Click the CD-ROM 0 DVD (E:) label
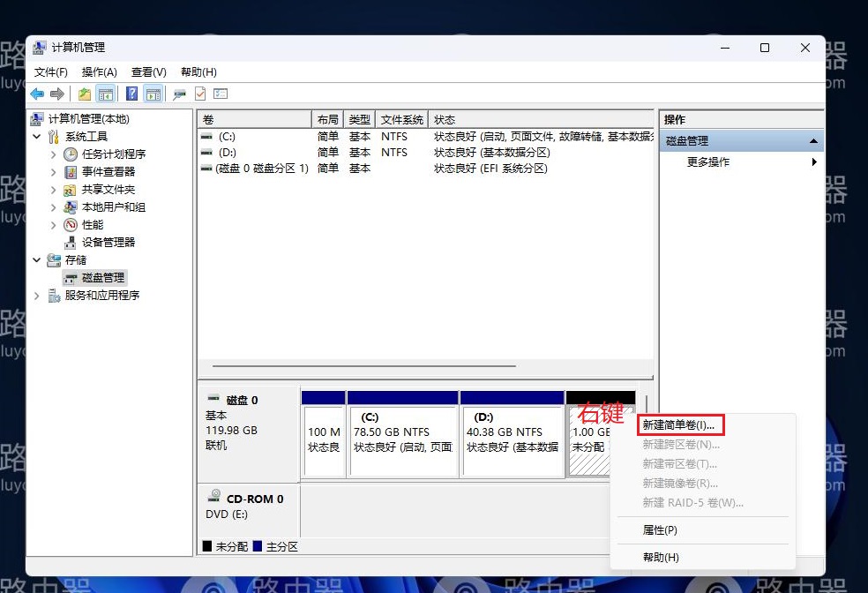 point(249,511)
